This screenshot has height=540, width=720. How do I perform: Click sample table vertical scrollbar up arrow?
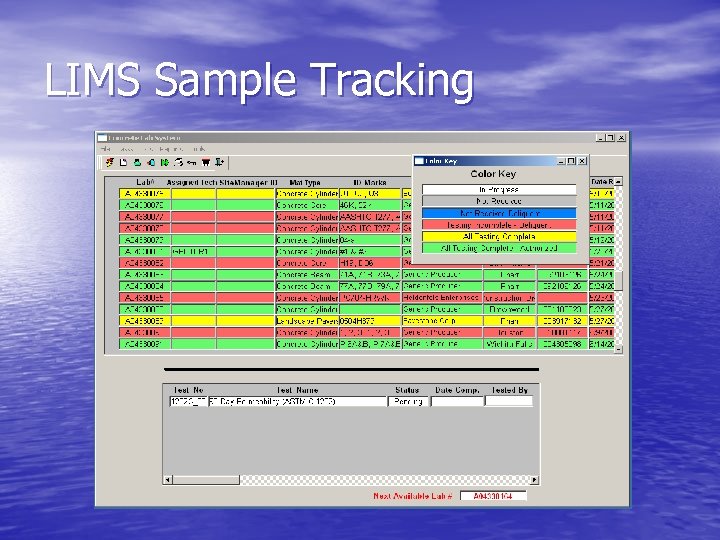[619, 181]
